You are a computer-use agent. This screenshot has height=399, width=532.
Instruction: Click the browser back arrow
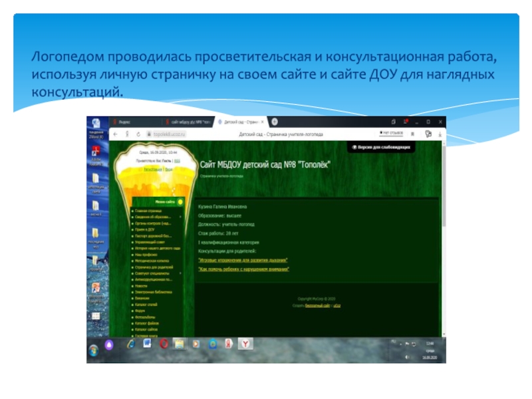coord(115,134)
